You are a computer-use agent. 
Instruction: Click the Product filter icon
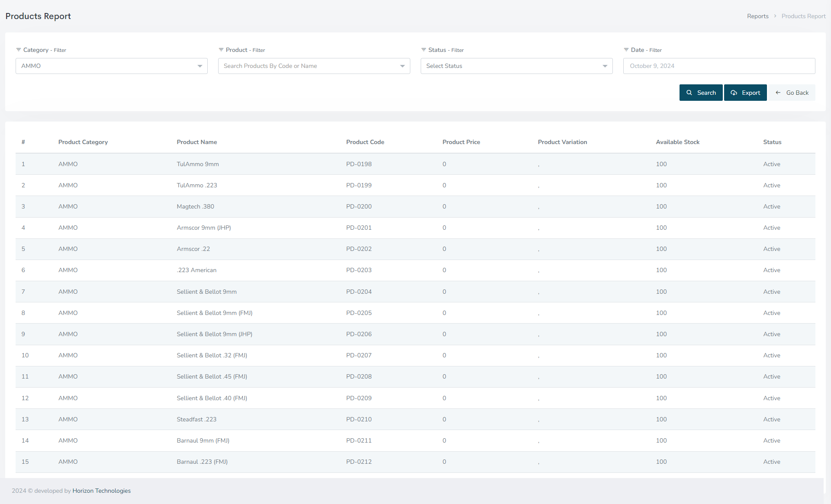click(221, 50)
